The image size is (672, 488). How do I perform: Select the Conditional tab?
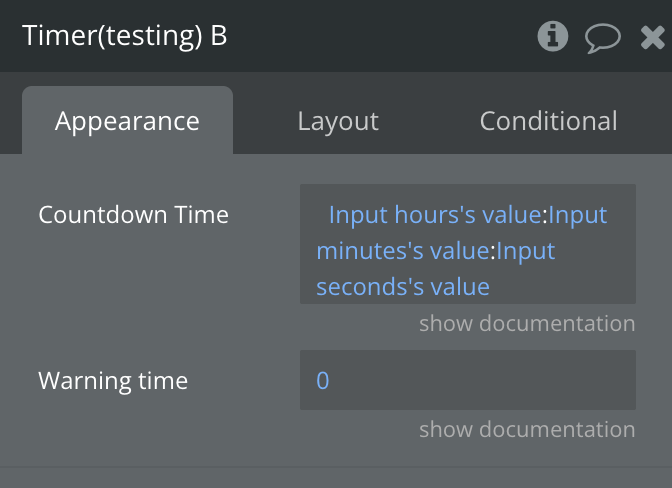click(548, 121)
